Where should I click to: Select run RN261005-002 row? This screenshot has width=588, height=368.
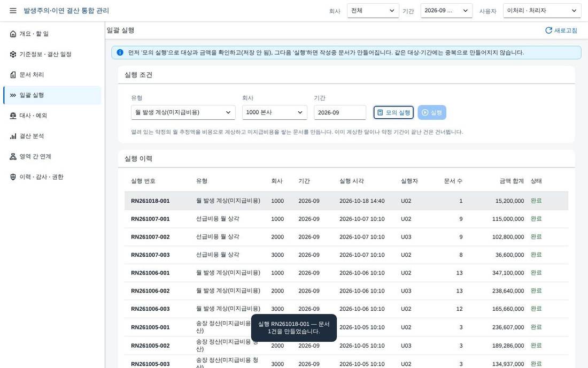346,346
